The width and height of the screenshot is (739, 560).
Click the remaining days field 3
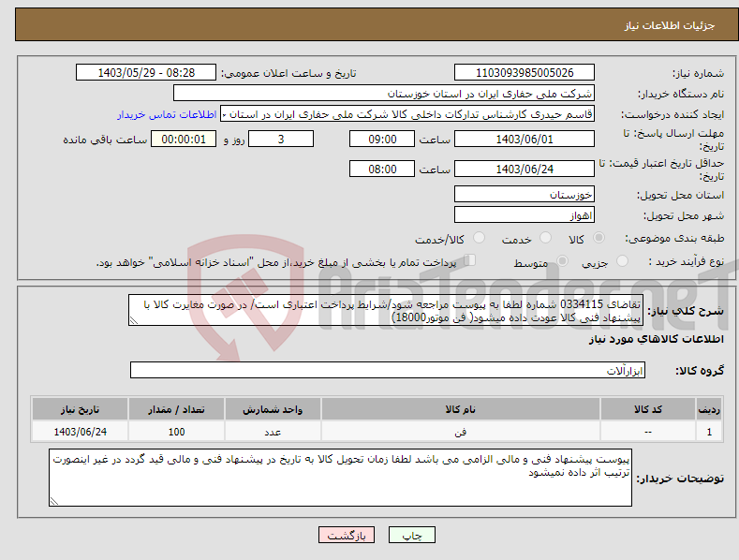[281, 139]
